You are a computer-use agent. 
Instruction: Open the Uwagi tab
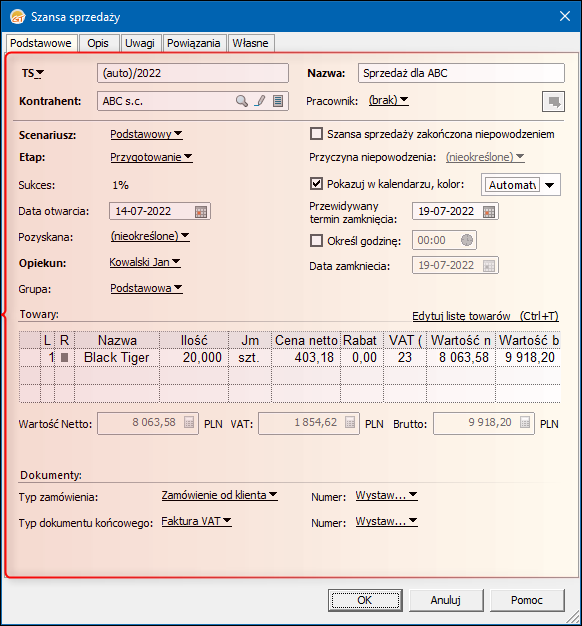(140, 43)
